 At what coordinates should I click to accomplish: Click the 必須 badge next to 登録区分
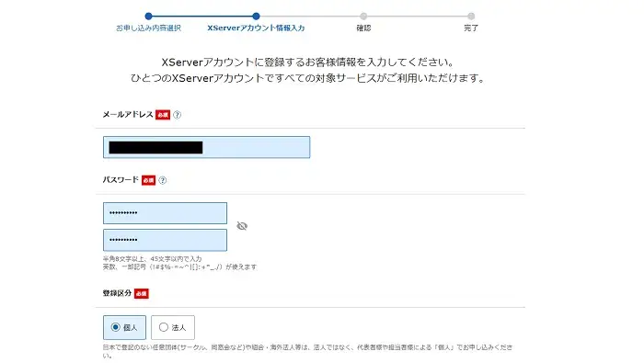click(x=142, y=294)
